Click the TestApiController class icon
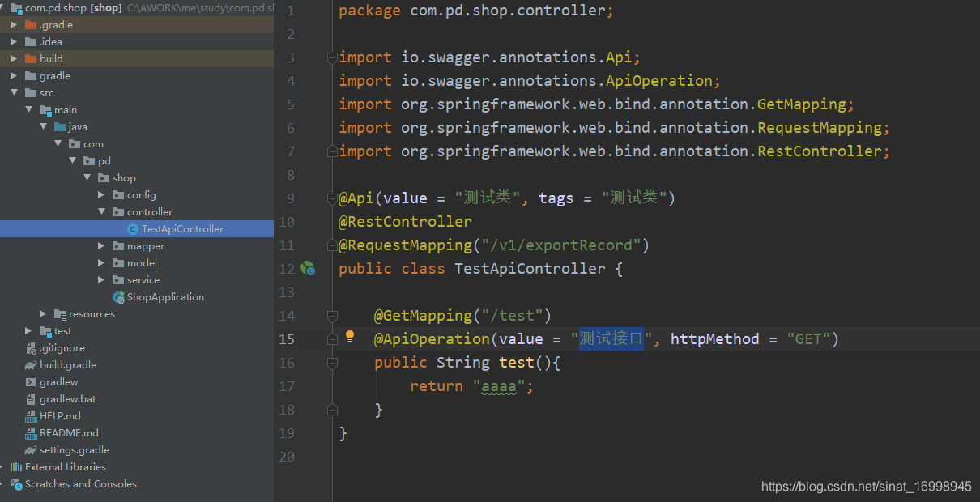Image resolution: width=980 pixels, height=502 pixels. point(133,229)
